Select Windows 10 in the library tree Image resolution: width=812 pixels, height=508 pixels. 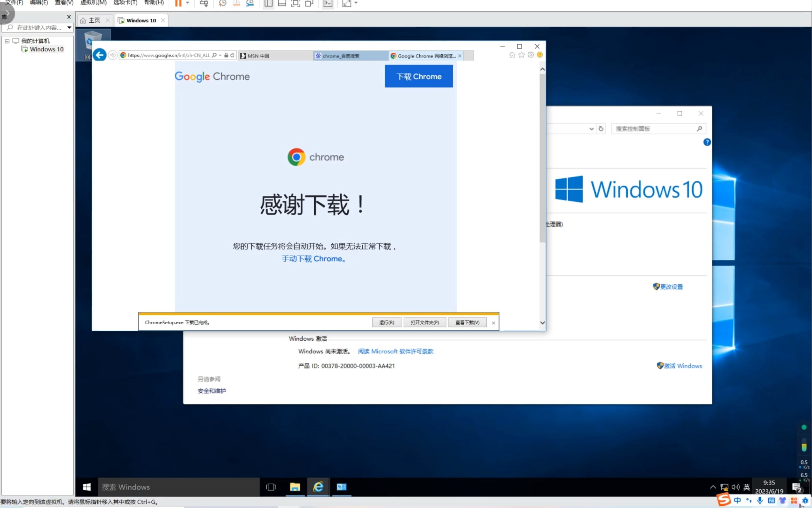46,49
